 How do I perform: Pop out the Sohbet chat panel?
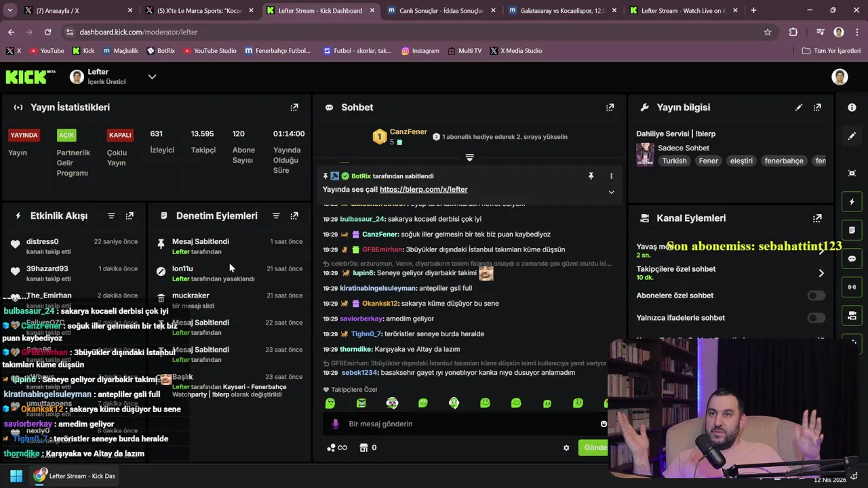610,107
